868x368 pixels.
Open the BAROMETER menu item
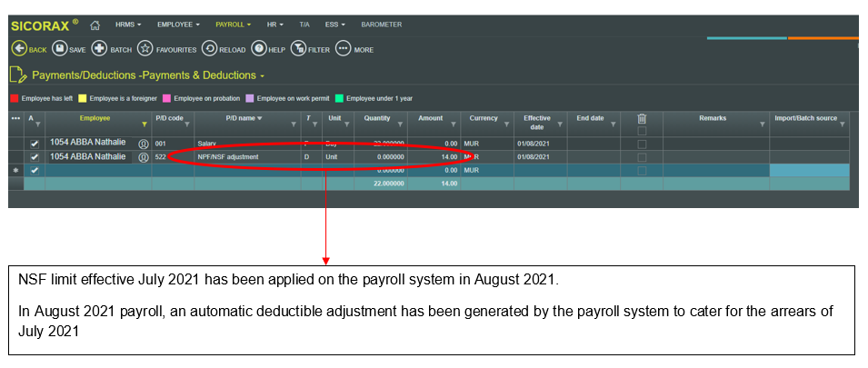point(381,25)
